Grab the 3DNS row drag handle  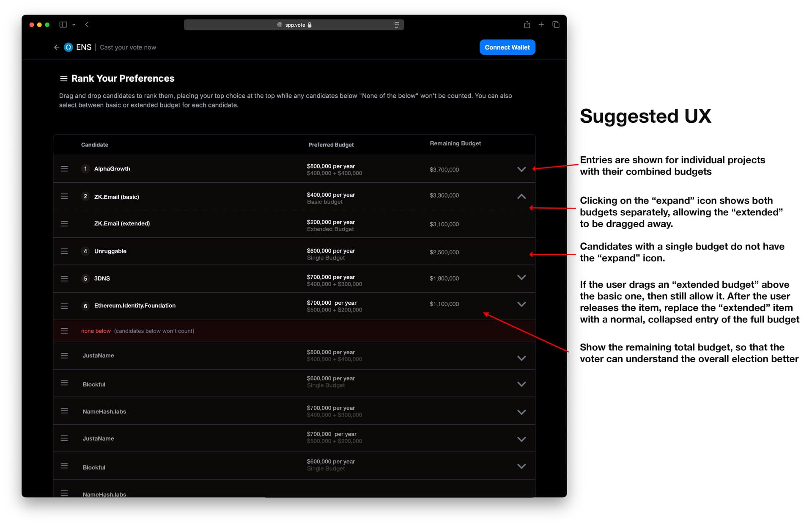64,278
